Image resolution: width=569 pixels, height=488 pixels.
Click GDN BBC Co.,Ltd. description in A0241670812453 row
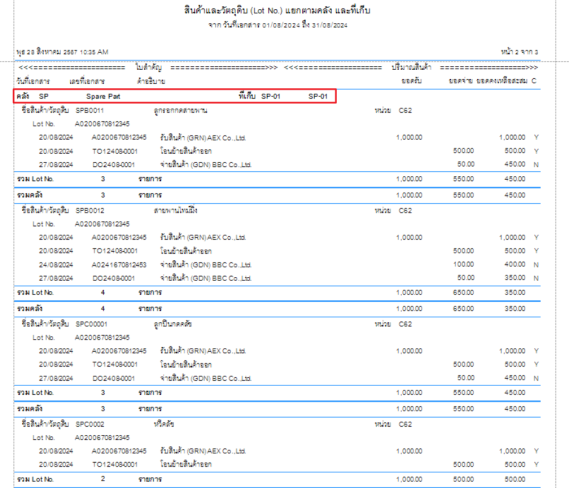(x=206, y=265)
